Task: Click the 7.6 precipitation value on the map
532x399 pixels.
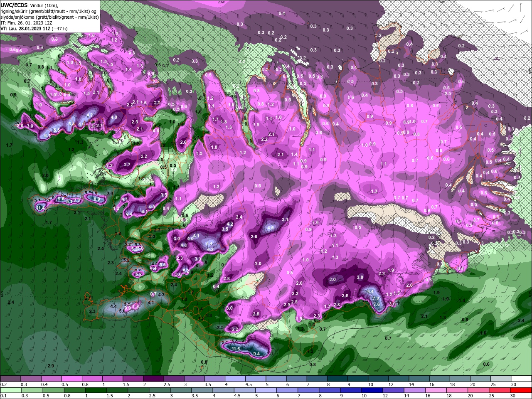Action: click(377, 304)
